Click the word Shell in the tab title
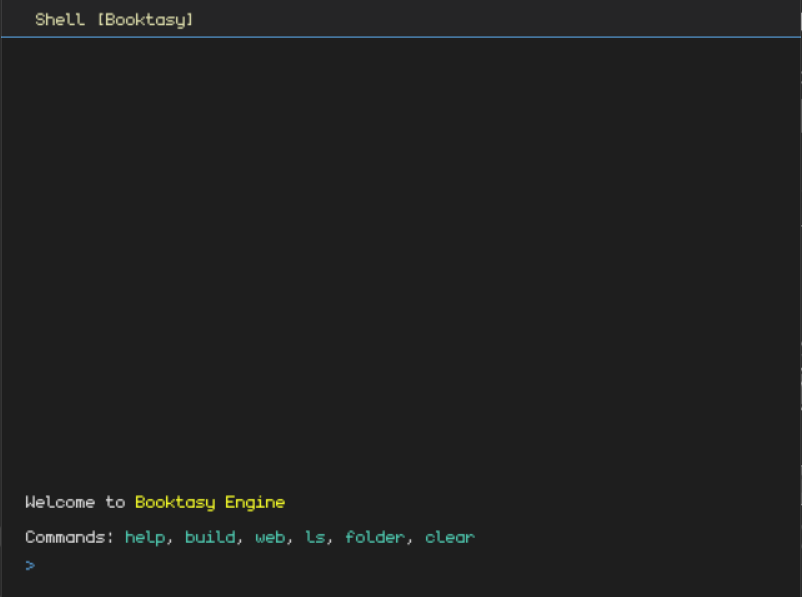Image resolution: width=802 pixels, height=597 pixels. tap(60, 20)
